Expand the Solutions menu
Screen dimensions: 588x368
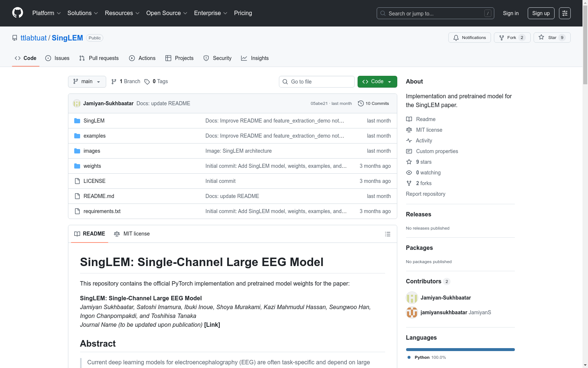[x=83, y=13]
